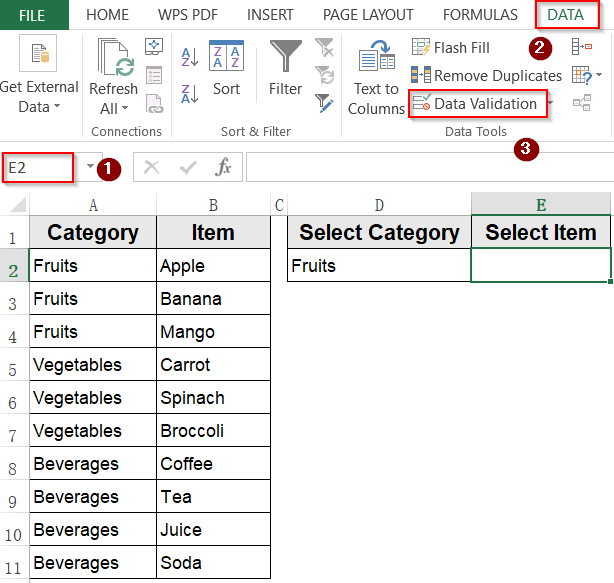
Task: Click inside the formula bar
Action: (x=420, y=168)
